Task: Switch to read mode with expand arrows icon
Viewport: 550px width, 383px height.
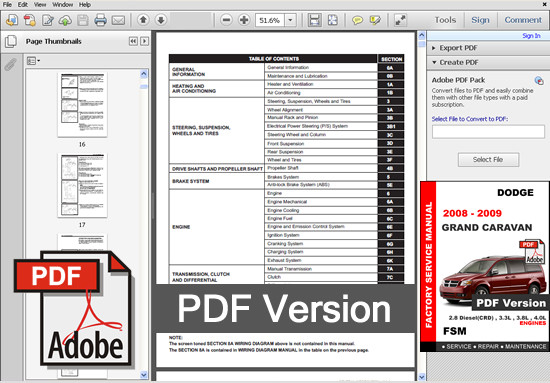Action: click(400, 20)
